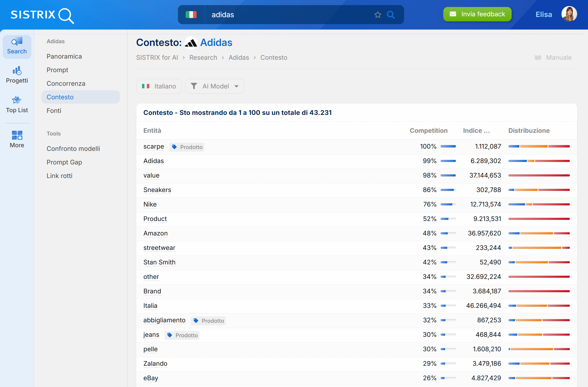Open Progetti from the sidebar

17,74
